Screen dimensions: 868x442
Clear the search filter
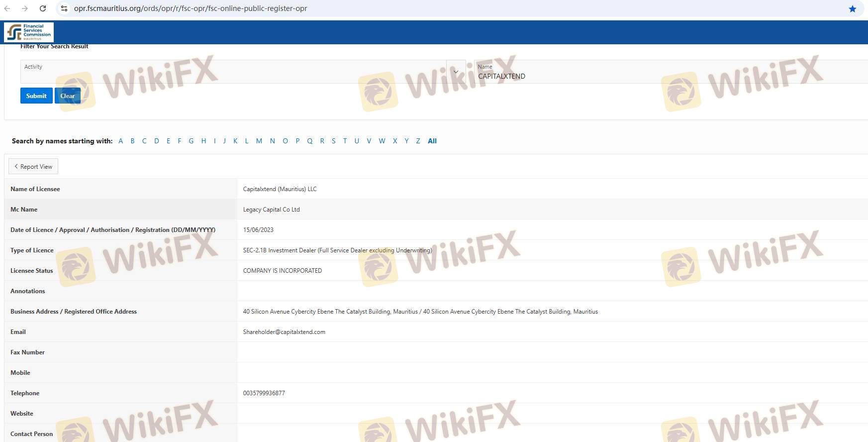68,96
